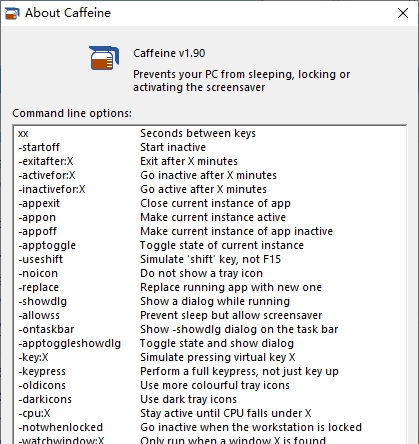Select the '-startoff' option
The width and height of the screenshot is (419, 444).
[39, 147]
